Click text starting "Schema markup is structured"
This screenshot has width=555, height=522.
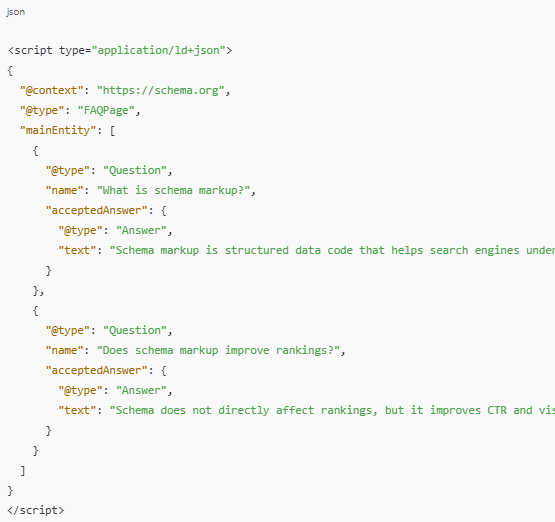pos(332,250)
